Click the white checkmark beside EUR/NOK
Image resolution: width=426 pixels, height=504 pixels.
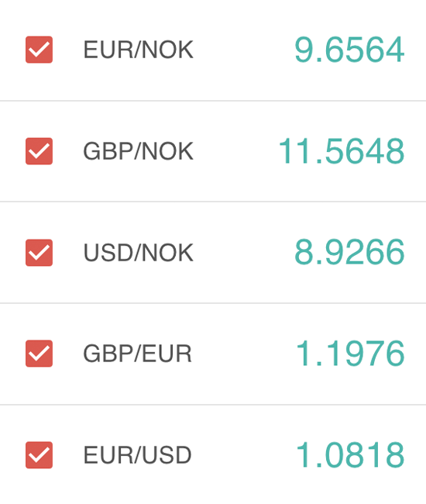pos(39,50)
